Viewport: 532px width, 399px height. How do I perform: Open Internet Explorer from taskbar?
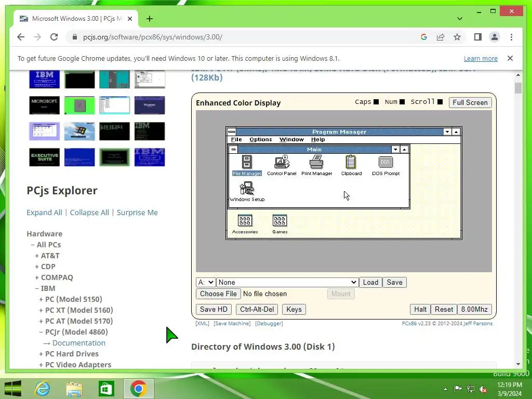coord(43,389)
